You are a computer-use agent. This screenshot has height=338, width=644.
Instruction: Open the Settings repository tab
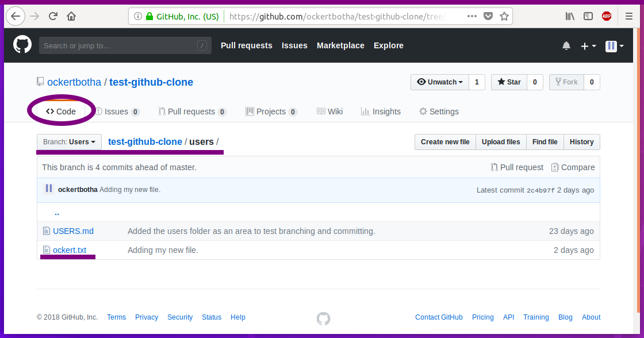(x=439, y=112)
